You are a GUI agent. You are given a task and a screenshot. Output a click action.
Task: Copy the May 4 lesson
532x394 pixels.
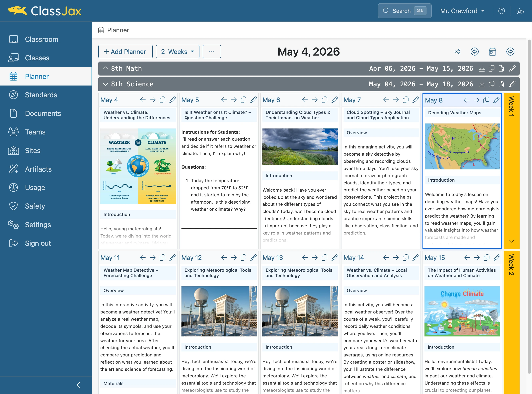point(162,100)
